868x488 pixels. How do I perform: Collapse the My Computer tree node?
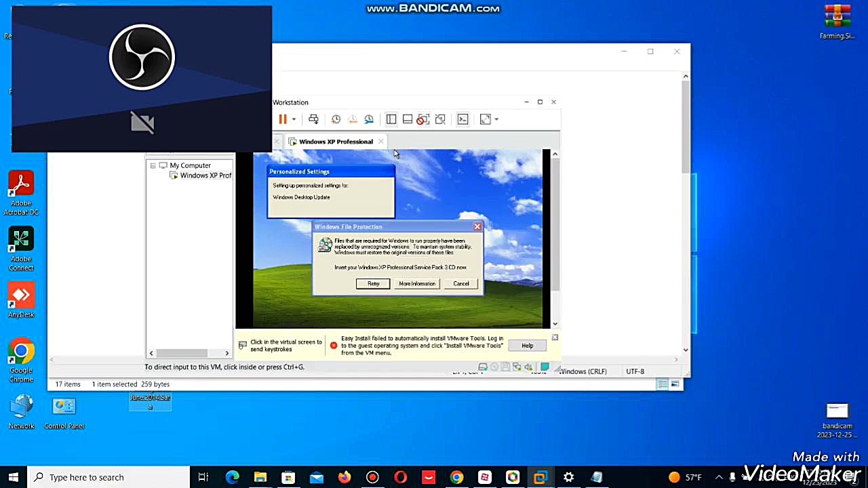point(153,165)
